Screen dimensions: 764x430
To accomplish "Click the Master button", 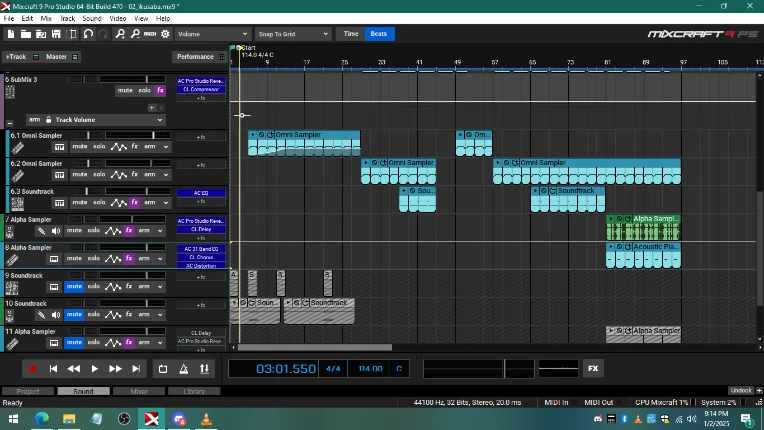I will click(x=57, y=57).
